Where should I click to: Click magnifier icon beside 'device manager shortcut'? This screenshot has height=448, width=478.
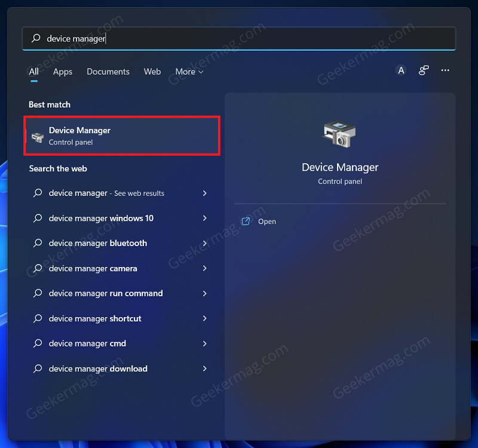(38, 318)
